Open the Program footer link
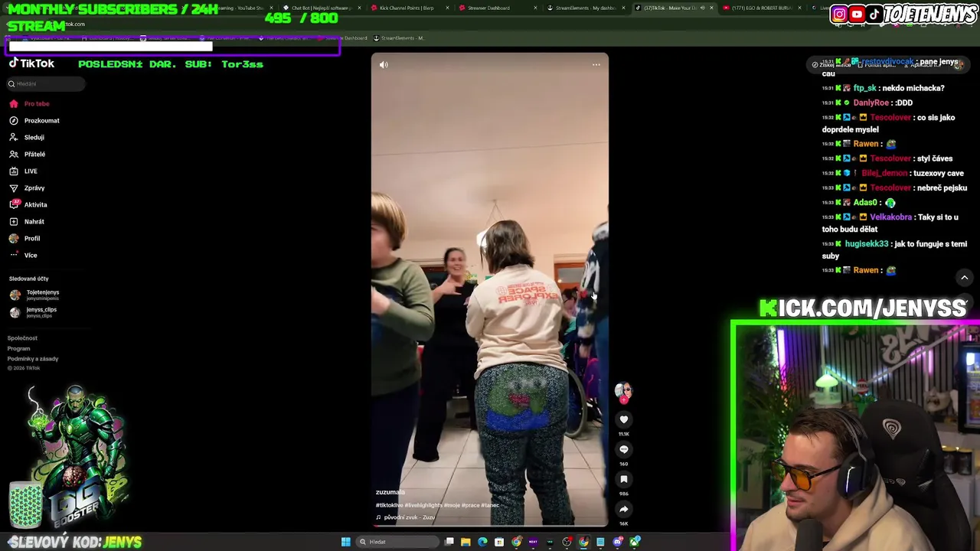 (x=19, y=348)
